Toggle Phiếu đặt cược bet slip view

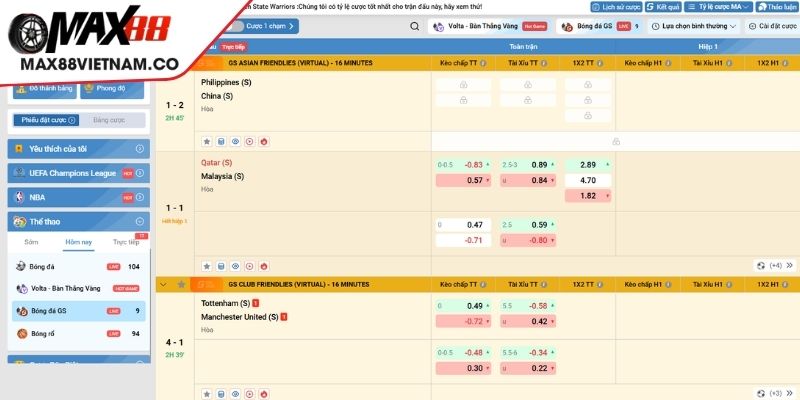point(44,120)
